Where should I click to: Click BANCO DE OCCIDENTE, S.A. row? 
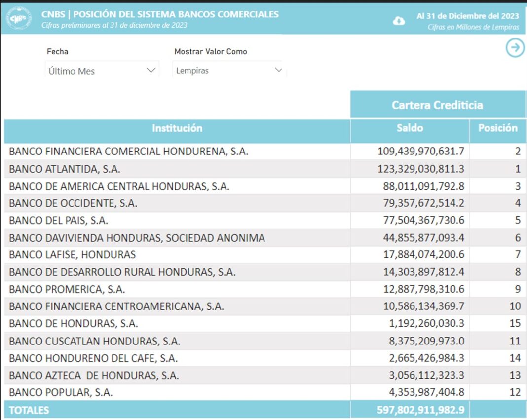pyautogui.click(x=73, y=203)
